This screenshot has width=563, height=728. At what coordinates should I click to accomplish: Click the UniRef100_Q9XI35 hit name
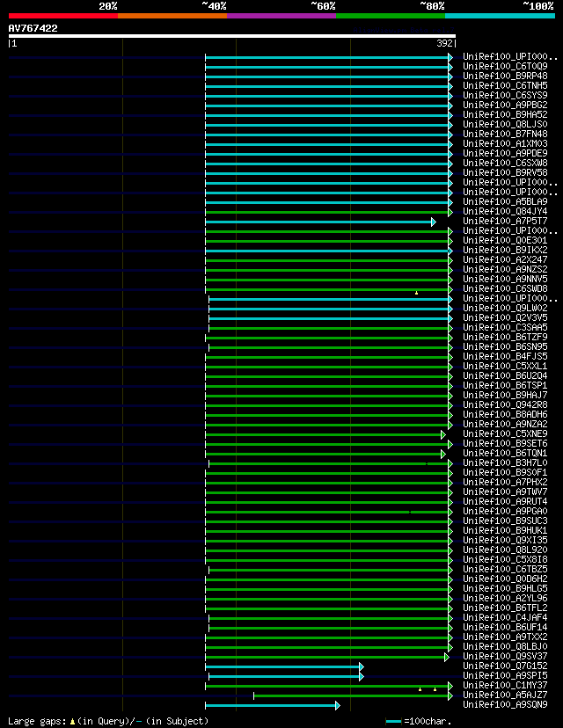coord(505,541)
